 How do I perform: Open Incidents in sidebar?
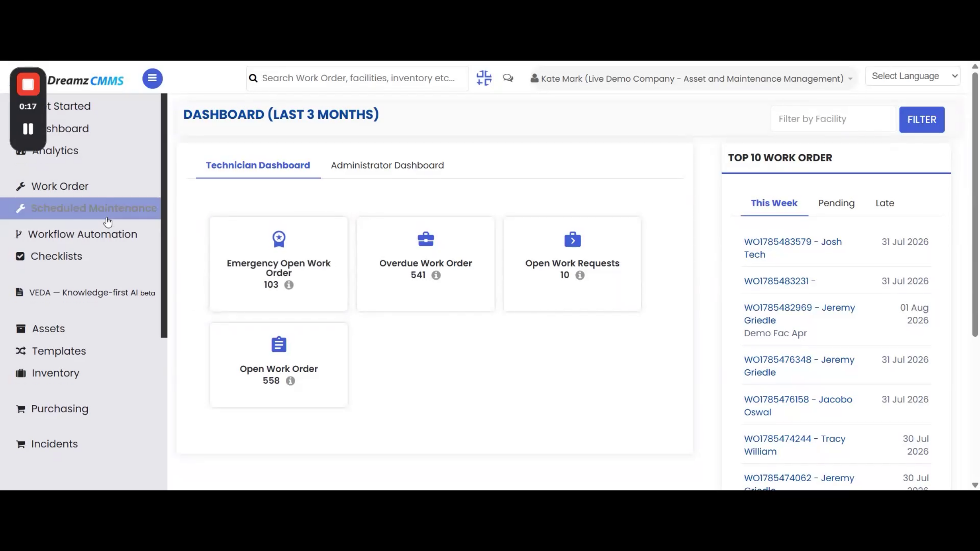54,444
